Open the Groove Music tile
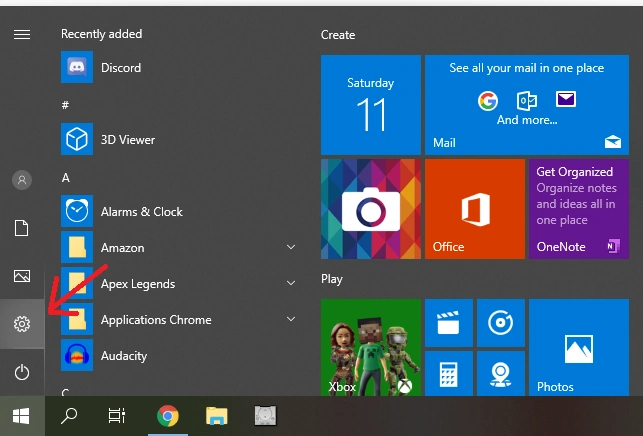643x436 pixels. coord(501,323)
